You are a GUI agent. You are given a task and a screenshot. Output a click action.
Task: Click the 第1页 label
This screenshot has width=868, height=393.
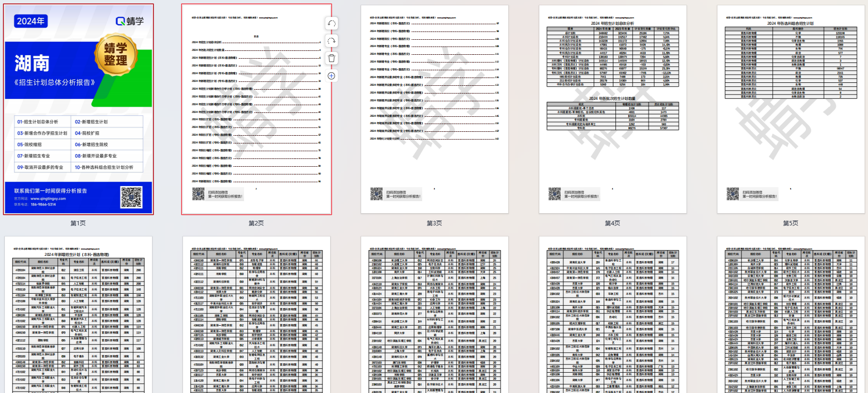pyautogui.click(x=78, y=223)
